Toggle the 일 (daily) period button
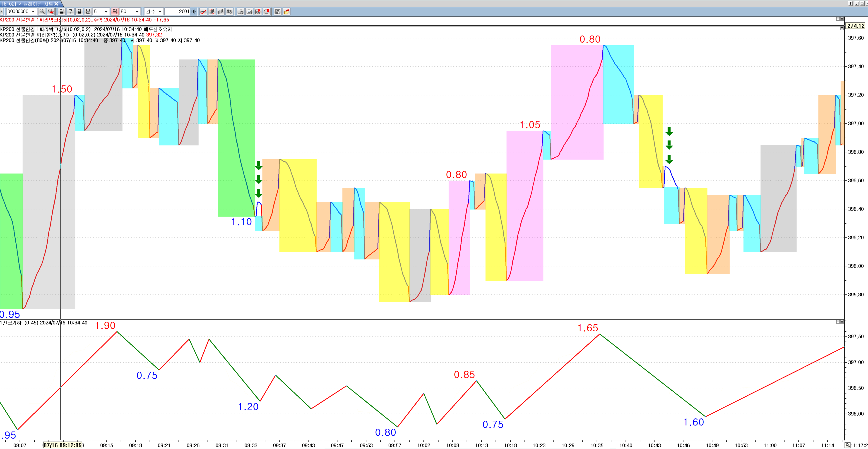Screen dimensions: 868x449 coord(62,12)
